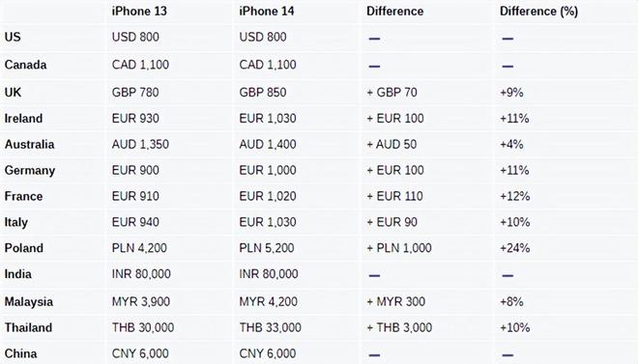Select the iPhone 14 column header
This screenshot has height=364, width=638.
pos(267,11)
